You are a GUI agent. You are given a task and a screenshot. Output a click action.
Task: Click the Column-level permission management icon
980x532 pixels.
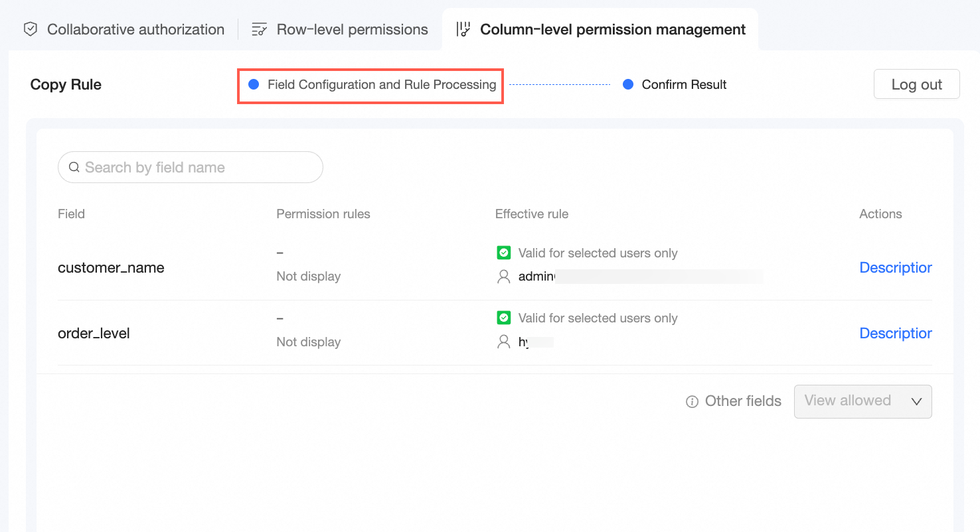pos(463,30)
